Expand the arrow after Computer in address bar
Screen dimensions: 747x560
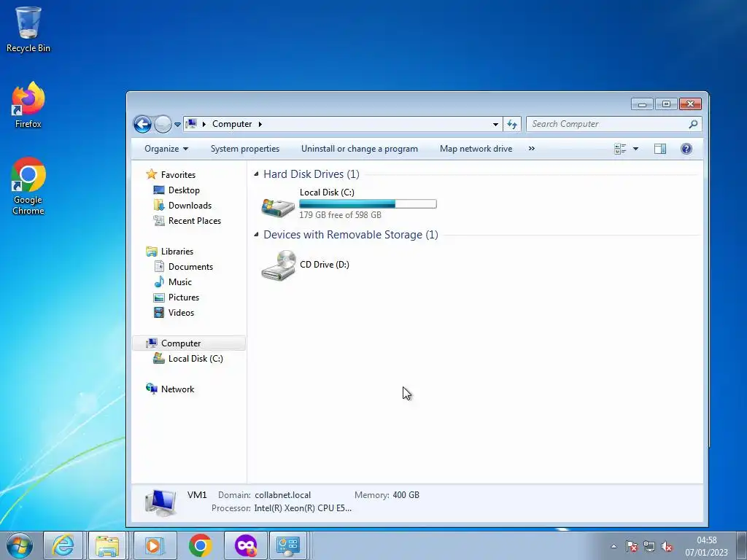[260, 124]
